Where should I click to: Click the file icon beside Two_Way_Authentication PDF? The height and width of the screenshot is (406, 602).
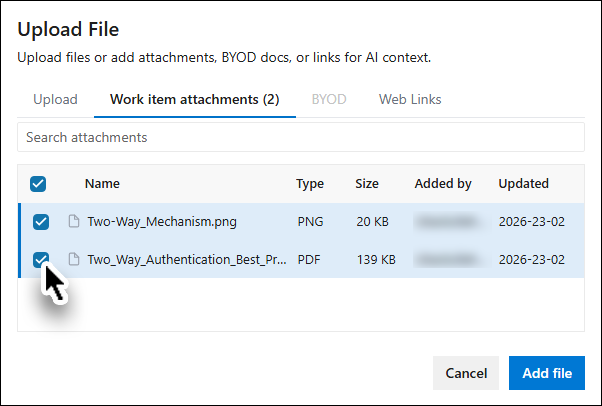pos(74,259)
